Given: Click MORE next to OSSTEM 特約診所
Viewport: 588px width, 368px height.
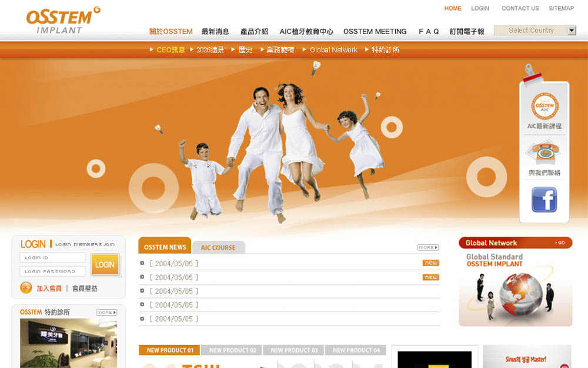Looking at the screenshot, I should [x=106, y=313].
